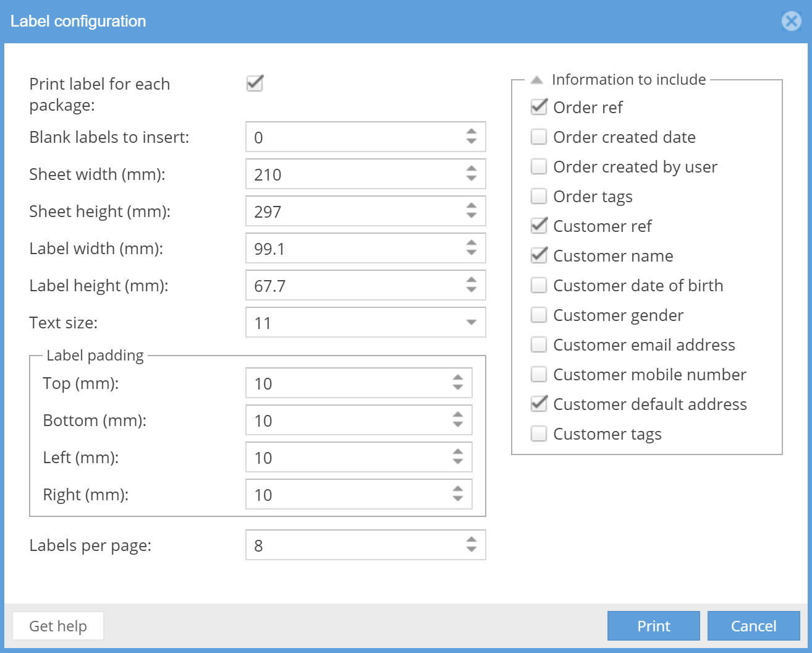Decrease Label width using down arrow
The height and width of the screenshot is (653, 812).
pos(472,253)
